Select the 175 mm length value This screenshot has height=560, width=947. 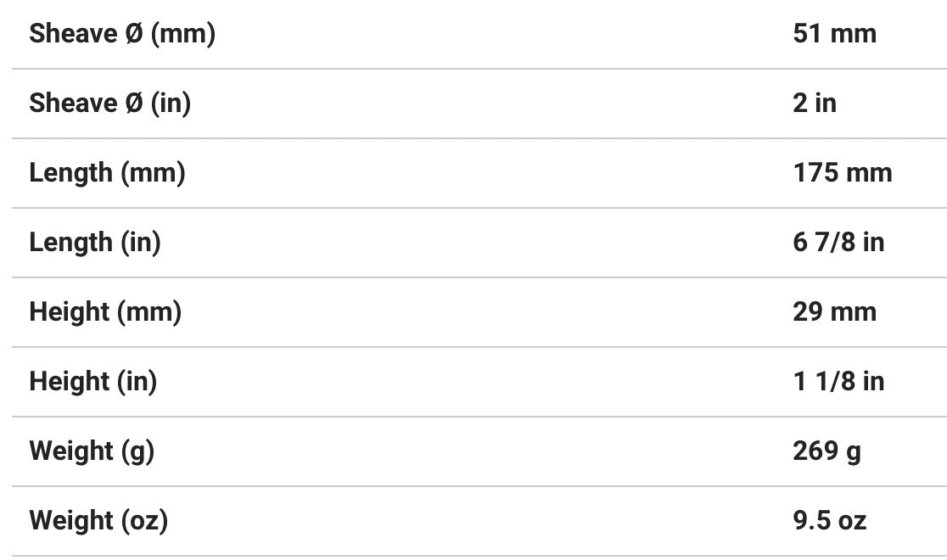[843, 173]
